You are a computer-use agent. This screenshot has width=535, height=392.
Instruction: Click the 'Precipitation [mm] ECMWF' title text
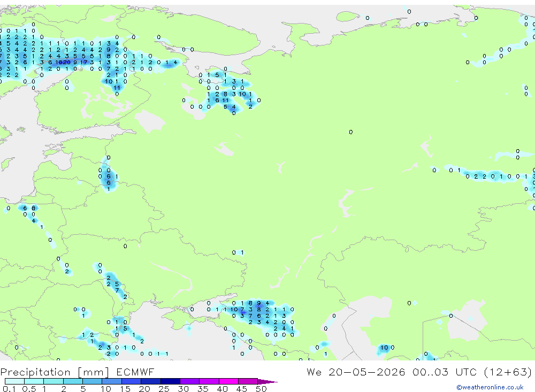(77, 372)
